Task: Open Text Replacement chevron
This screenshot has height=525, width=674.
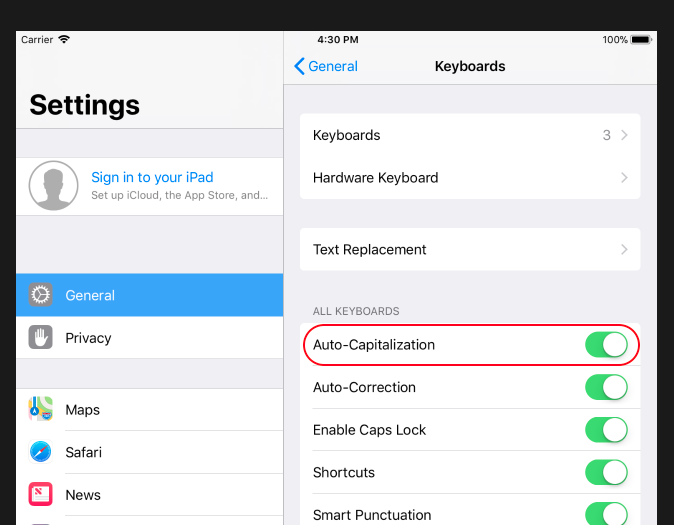Action: pos(624,249)
